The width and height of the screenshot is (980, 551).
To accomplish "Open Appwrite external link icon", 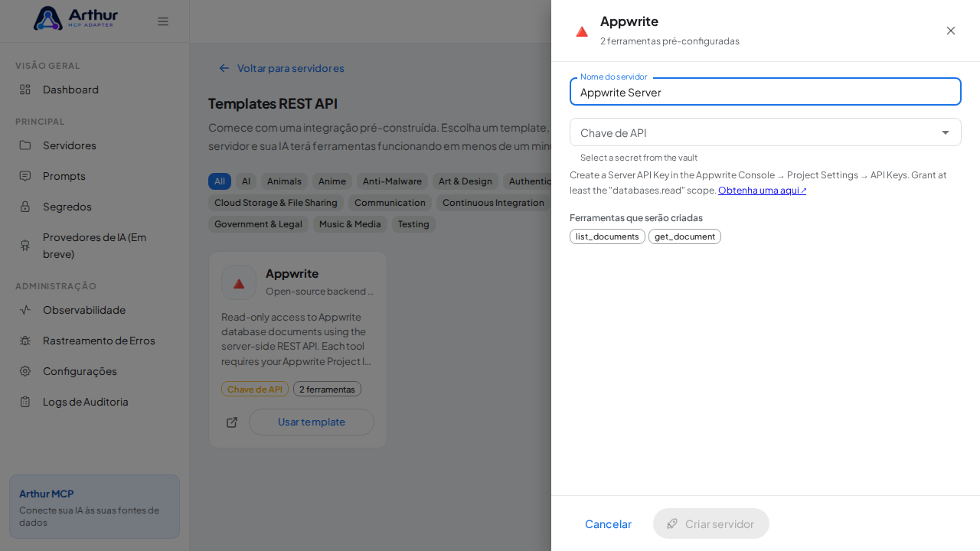I will pyautogui.click(x=232, y=422).
